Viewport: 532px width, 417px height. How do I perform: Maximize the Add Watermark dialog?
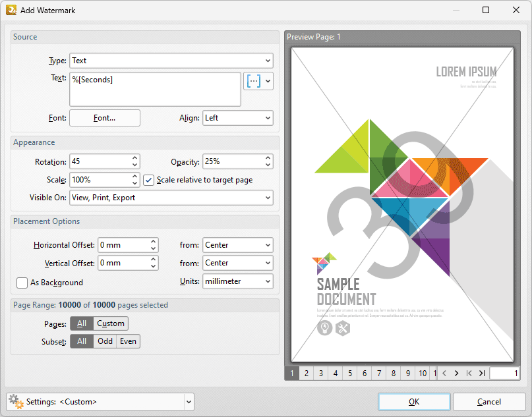coord(486,10)
